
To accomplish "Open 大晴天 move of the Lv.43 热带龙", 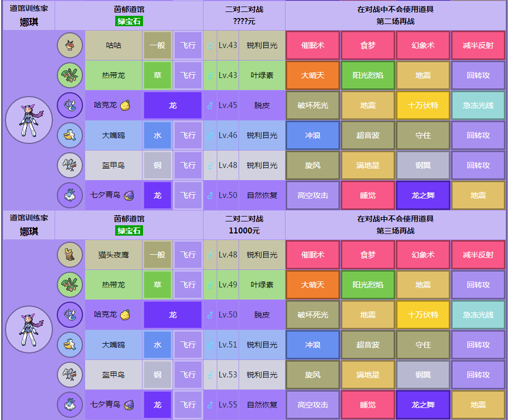I will 313,75.
